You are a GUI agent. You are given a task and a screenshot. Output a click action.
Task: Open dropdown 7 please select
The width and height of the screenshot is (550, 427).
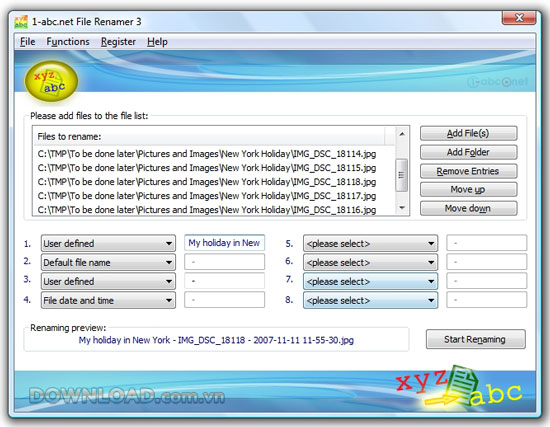click(x=370, y=281)
